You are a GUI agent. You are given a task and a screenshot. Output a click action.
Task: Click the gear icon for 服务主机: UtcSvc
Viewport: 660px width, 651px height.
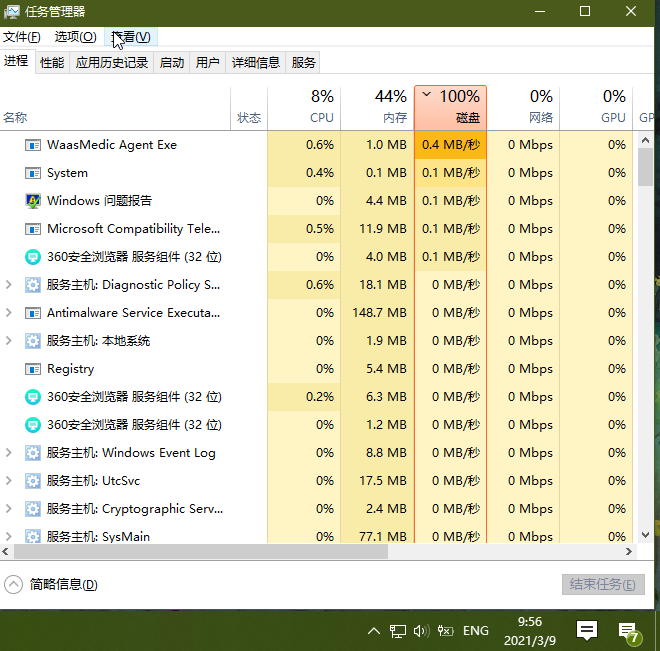(33, 481)
